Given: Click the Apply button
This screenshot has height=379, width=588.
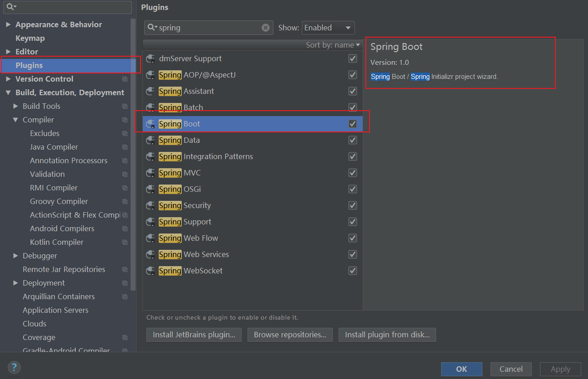Looking at the screenshot, I should [560, 369].
